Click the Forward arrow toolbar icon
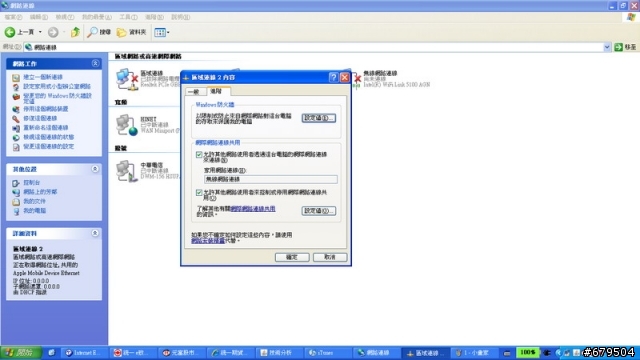Screen dimensions: 640x360 point(53,32)
